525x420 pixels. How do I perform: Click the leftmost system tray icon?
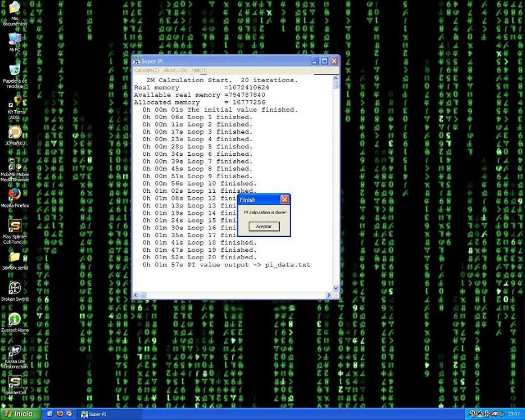(x=472, y=414)
